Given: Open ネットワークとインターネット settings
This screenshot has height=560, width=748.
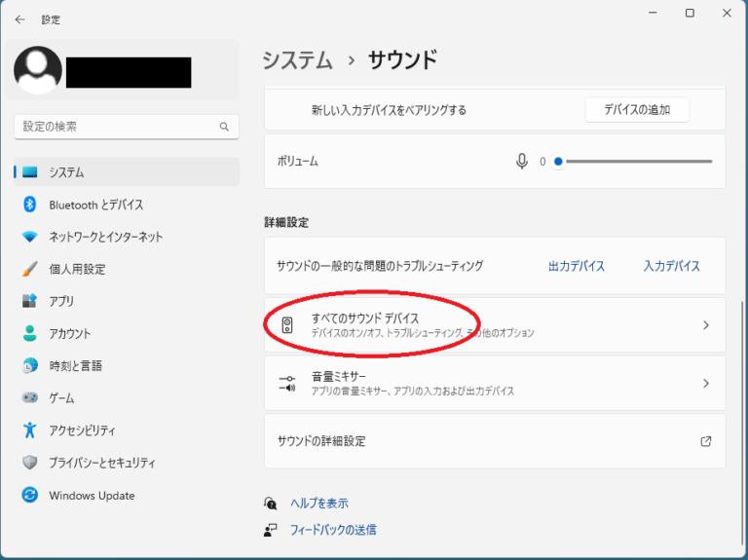Looking at the screenshot, I should click(105, 237).
